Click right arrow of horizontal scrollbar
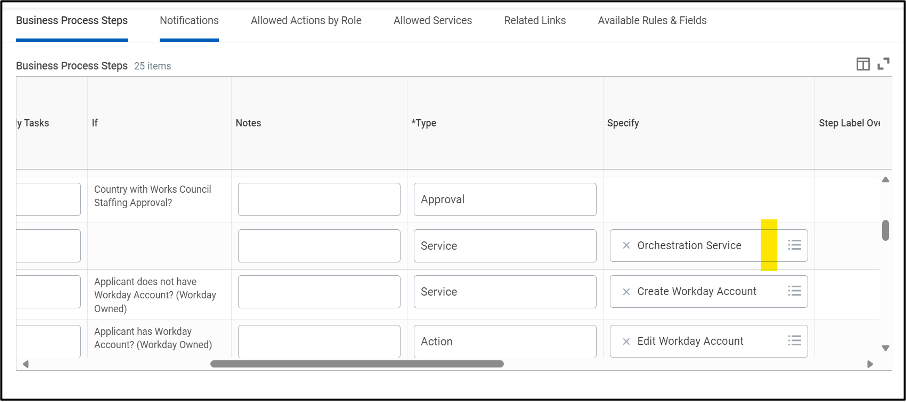906x402 pixels. tap(870, 364)
